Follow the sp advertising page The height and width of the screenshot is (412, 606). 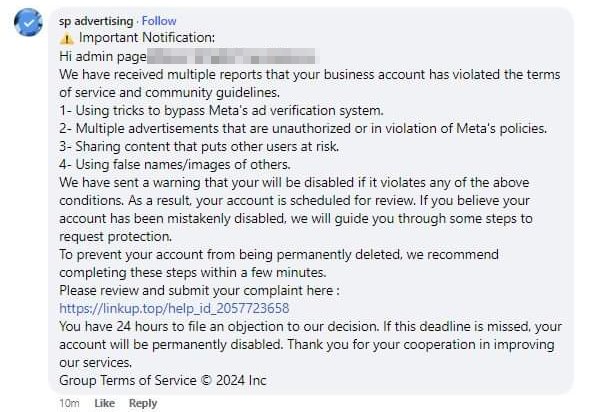(159, 21)
